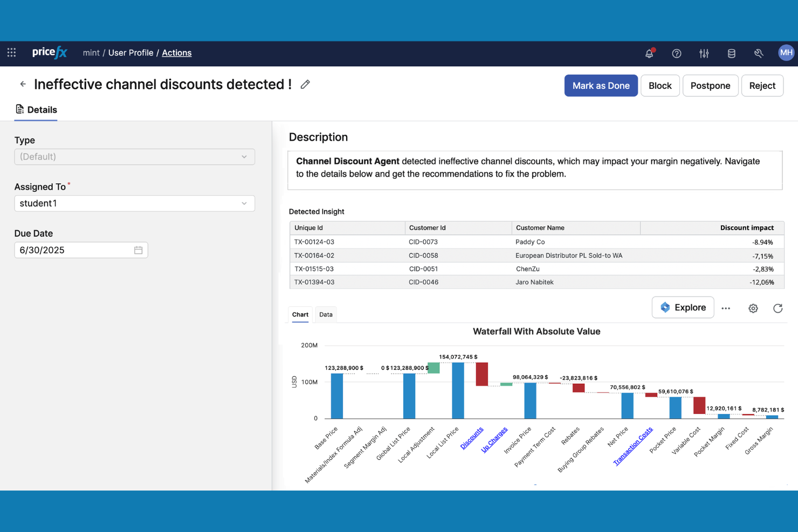Refresh the waterfall chart
The image size is (798, 532).
pyautogui.click(x=778, y=308)
